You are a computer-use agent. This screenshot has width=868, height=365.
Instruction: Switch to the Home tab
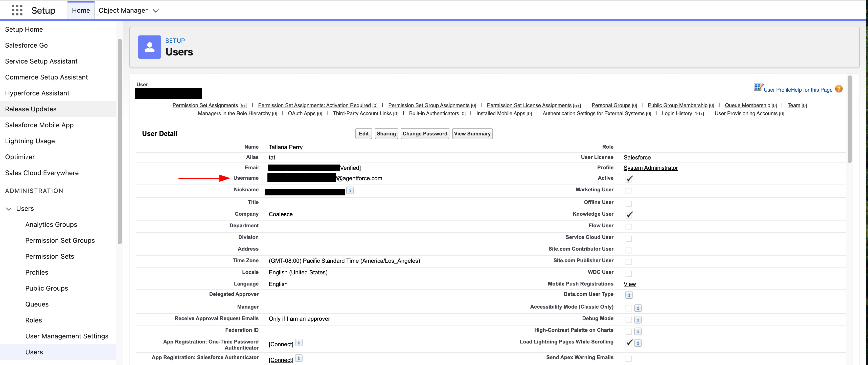[81, 10]
